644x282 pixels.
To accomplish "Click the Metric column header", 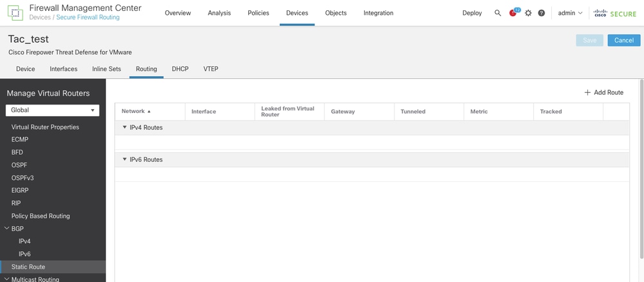I will 479,112.
